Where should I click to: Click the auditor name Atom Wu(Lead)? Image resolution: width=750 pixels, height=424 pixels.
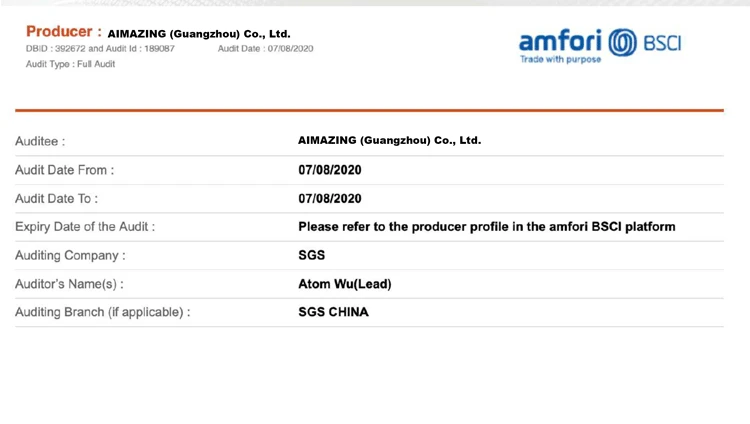344,284
